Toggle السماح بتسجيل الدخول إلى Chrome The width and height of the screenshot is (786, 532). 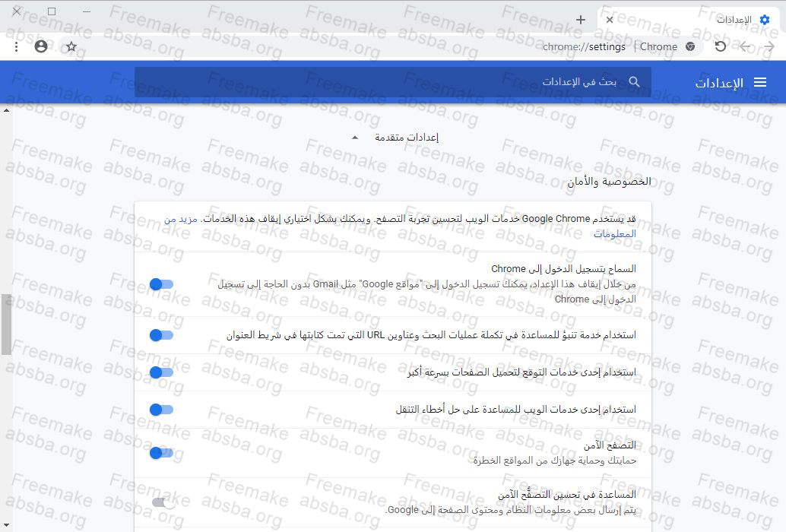coord(161,284)
